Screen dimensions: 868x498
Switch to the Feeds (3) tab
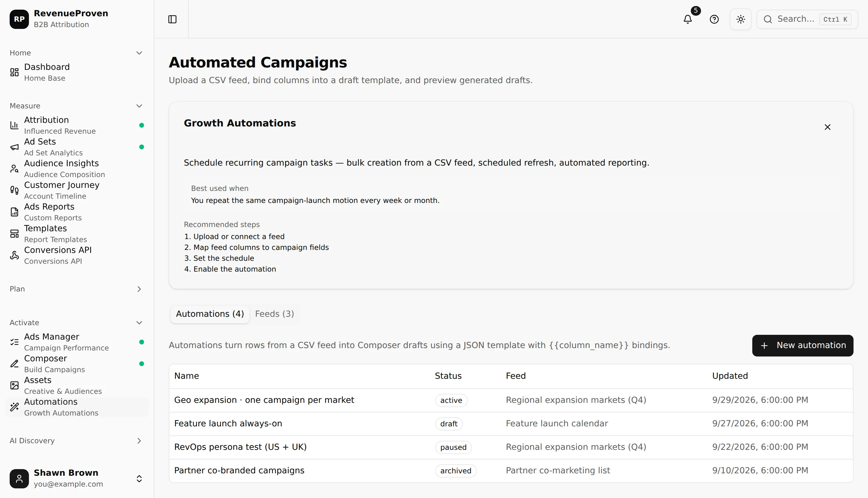click(274, 314)
